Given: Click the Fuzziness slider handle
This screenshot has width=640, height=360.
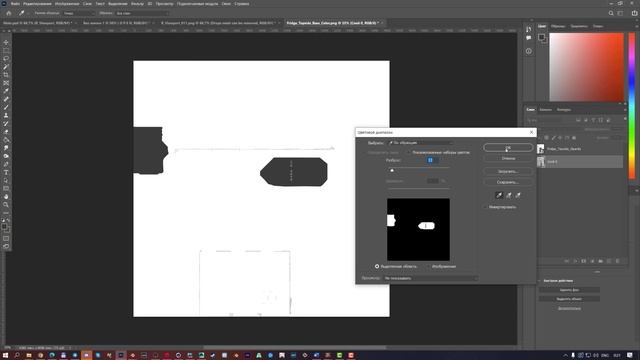Looking at the screenshot, I should coord(392,170).
